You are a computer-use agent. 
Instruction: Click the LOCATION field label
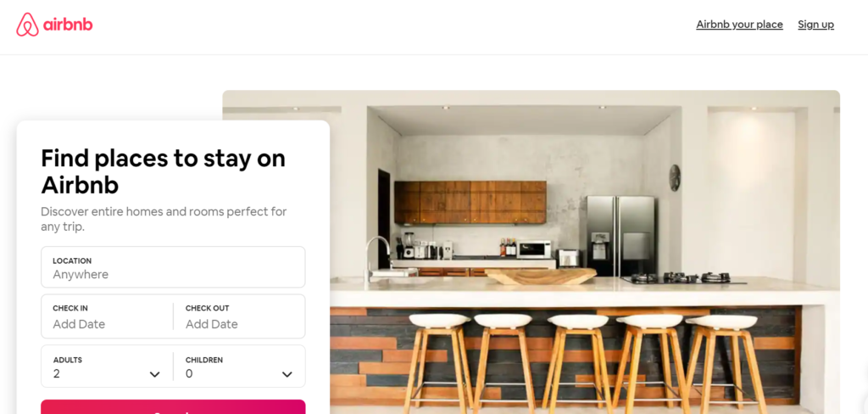72,260
